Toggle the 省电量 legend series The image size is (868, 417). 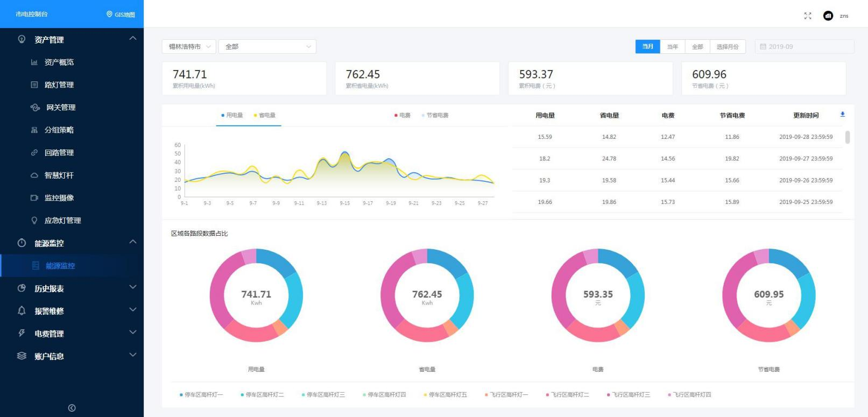[264, 115]
